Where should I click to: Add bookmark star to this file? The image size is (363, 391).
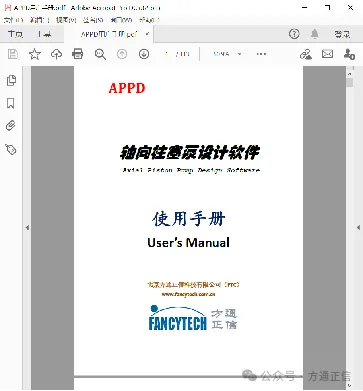(35, 54)
